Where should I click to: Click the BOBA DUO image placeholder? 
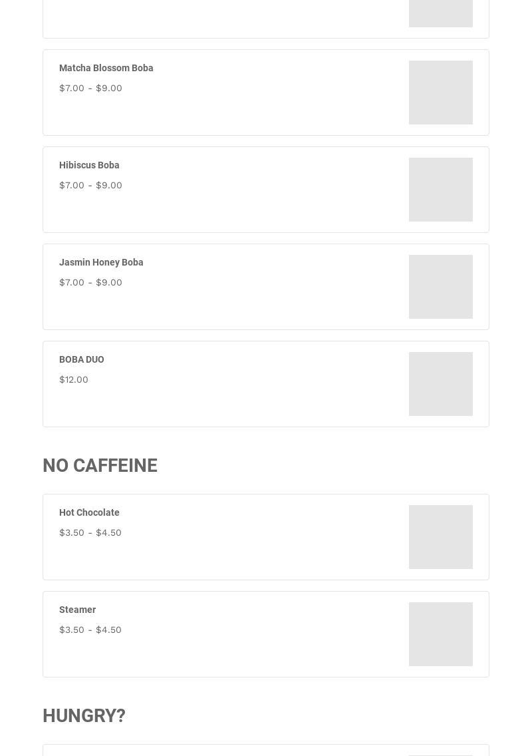pyautogui.click(x=440, y=384)
